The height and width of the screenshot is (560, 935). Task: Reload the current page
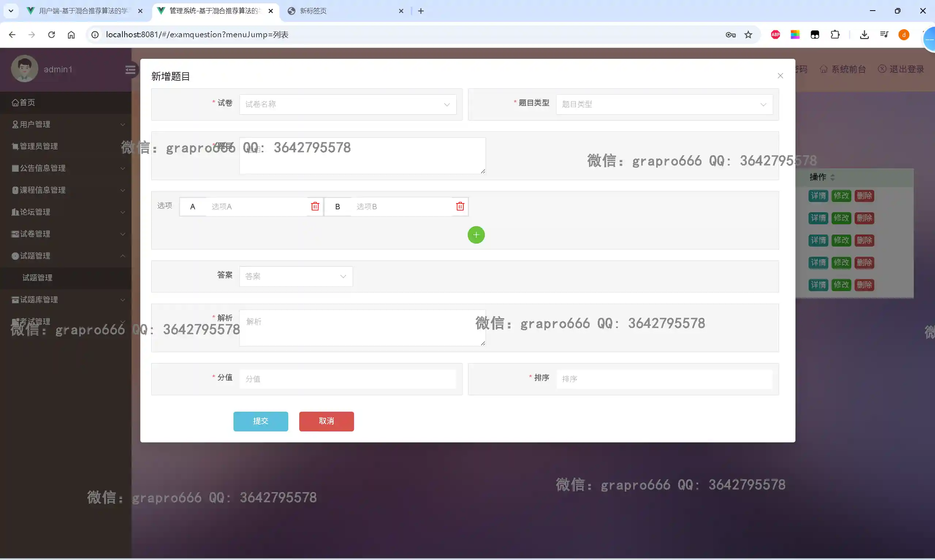pos(51,35)
